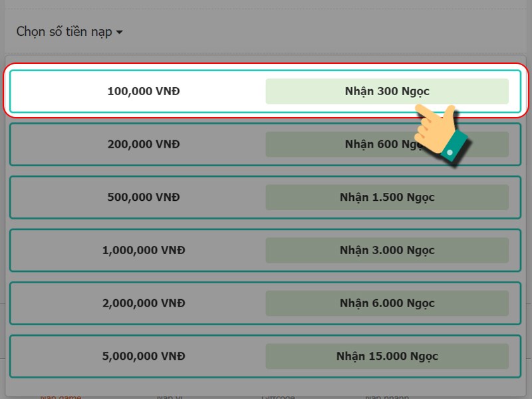Click the dimmed area right of Chọn số tiền nạp
Viewport: 532px width, 399px height.
(x=332, y=32)
